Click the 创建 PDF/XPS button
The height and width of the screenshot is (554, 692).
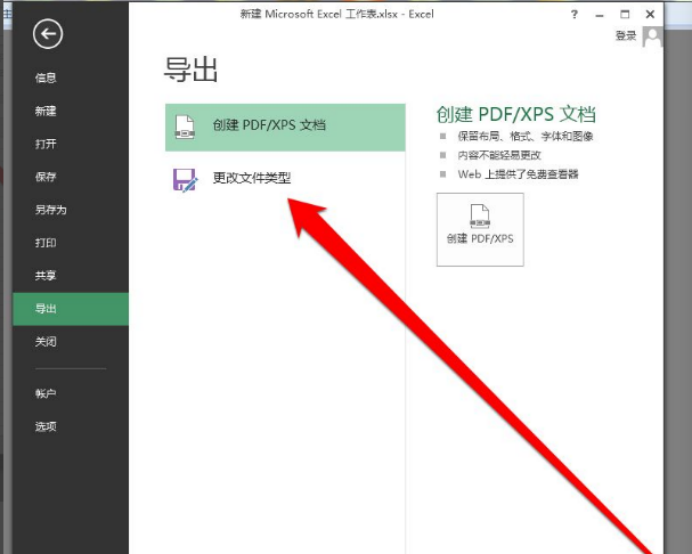tap(480, 230)
